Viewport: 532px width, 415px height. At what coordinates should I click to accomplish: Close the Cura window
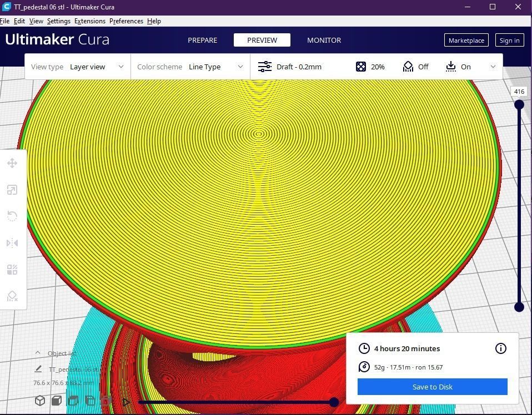click(x=518, y=7)
